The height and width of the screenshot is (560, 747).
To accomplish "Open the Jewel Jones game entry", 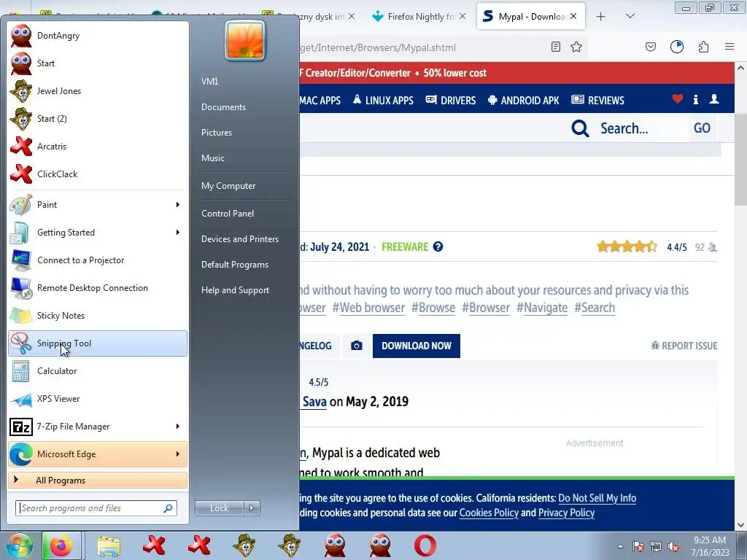I will pyautogui.click(x=98, y=91).
